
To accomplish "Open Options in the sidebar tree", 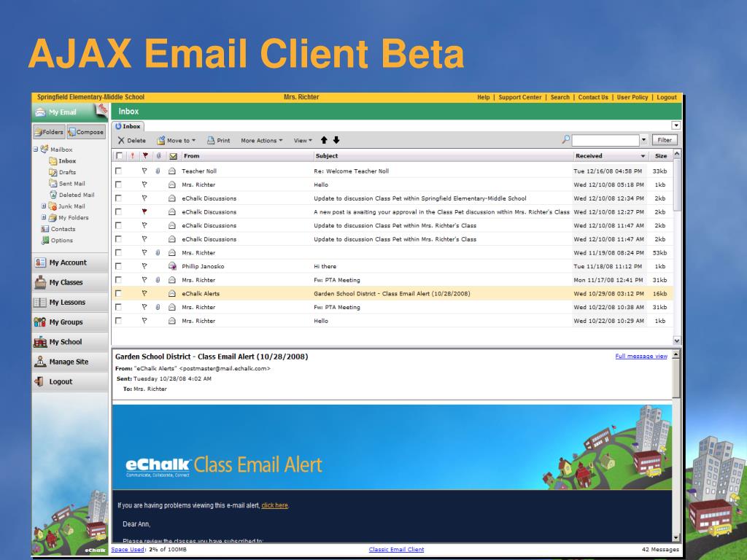I will [62, 241].
